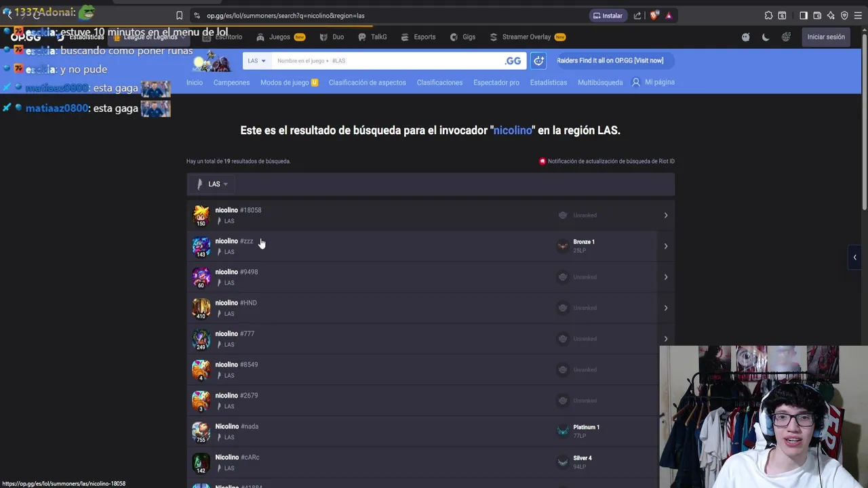
Task: Click Iniciar sesión button
Action: pos(826,37)
